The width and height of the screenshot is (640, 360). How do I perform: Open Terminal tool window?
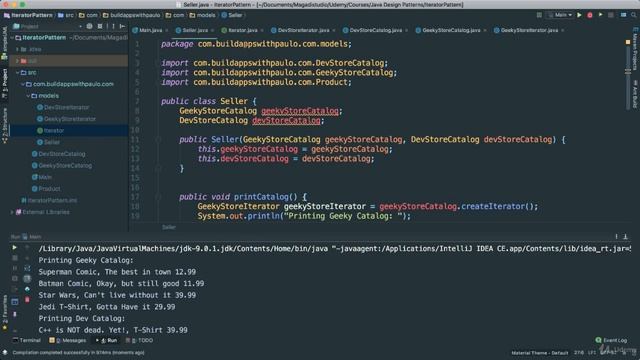pyautogui.click(x=27, y=340)
